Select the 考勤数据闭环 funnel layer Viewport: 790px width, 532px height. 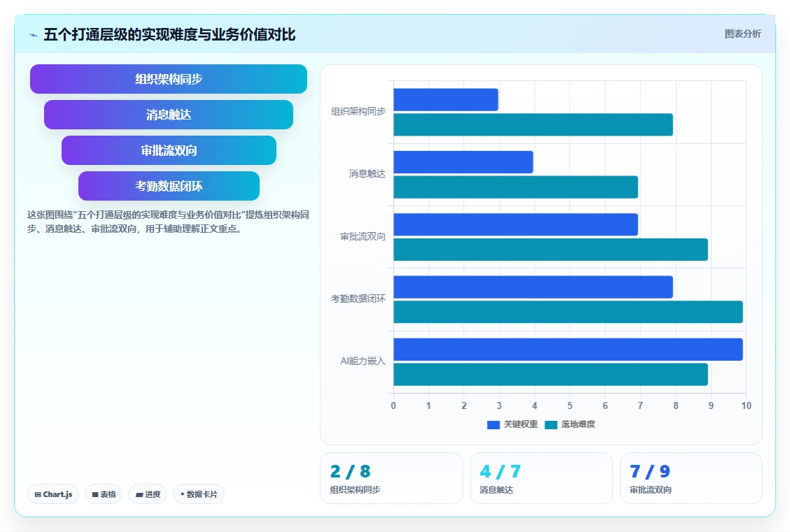(169, 186)
